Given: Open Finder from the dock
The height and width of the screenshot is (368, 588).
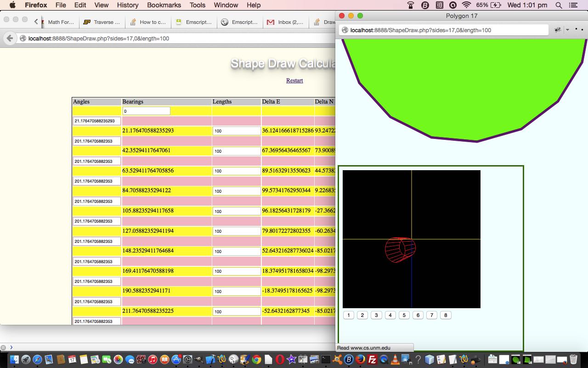Looking at the screenshot, I should click(x=14, y=360).
